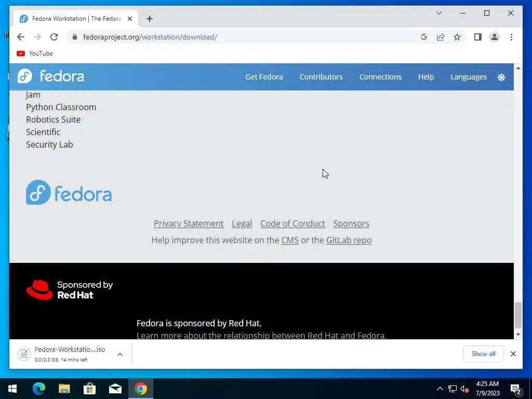
Task: Reload the Fedora download page
Action: [54, 37]
